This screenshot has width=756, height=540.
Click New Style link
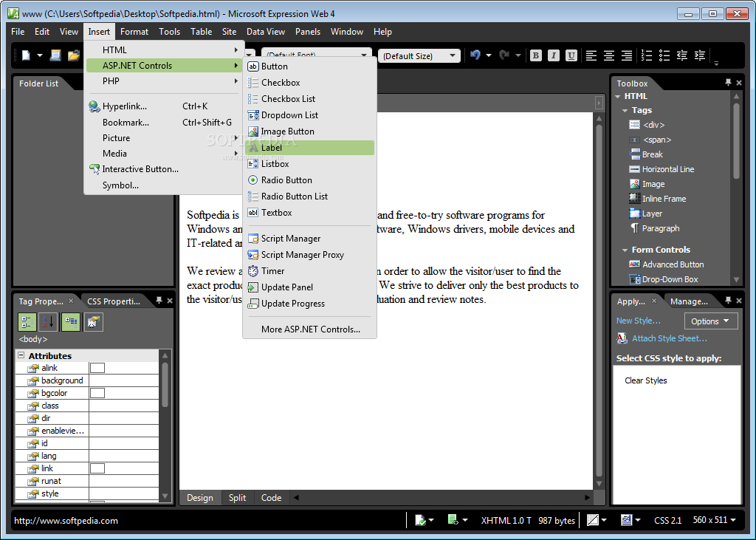639,321
